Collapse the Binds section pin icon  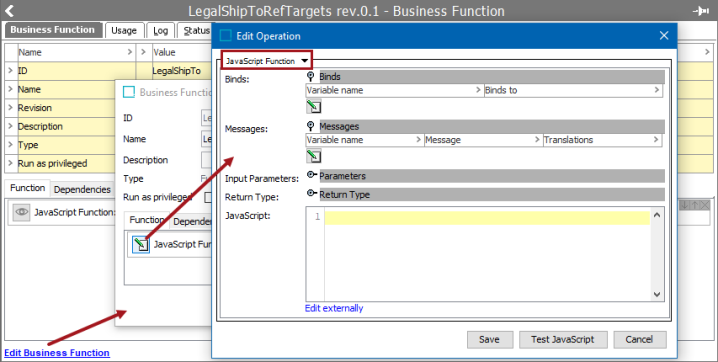[310, 76]
